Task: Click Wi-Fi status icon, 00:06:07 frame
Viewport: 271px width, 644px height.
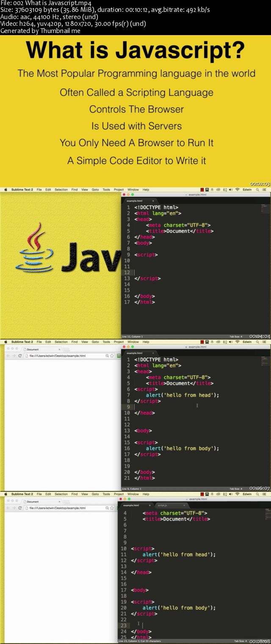Action: click(238, 342)
